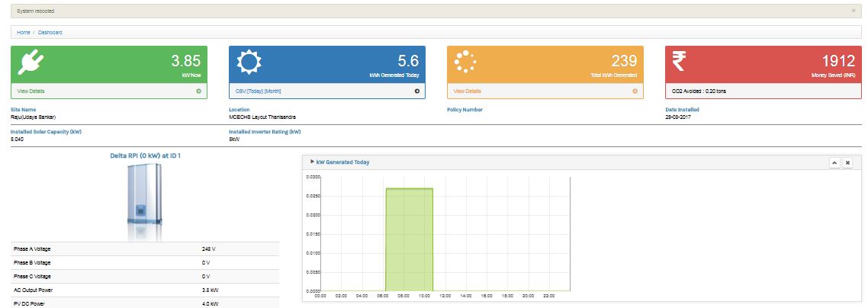This screenshot has height=308, width=868.
Task: Click the Installed Inverter Rating (kW) label
Action: (x=265, y=132)
